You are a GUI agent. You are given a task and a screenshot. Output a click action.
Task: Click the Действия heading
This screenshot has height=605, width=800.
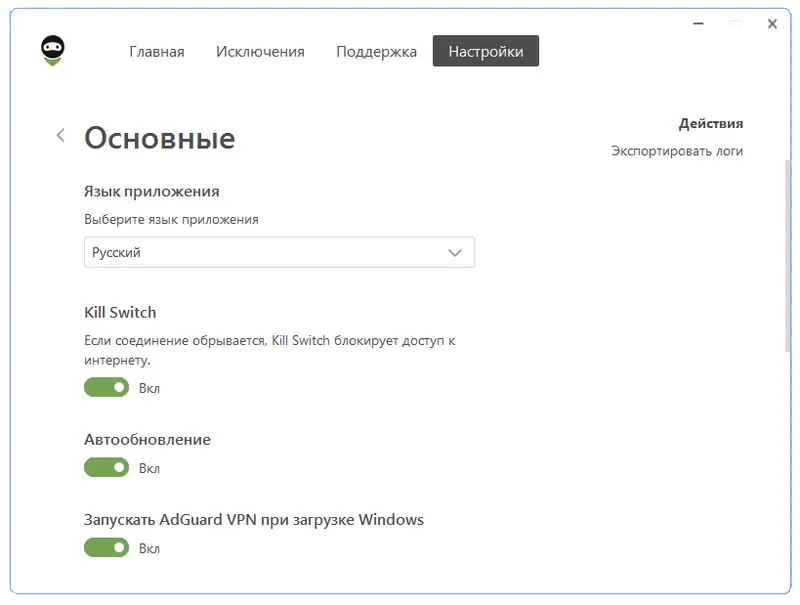click(x=710, y=123)
